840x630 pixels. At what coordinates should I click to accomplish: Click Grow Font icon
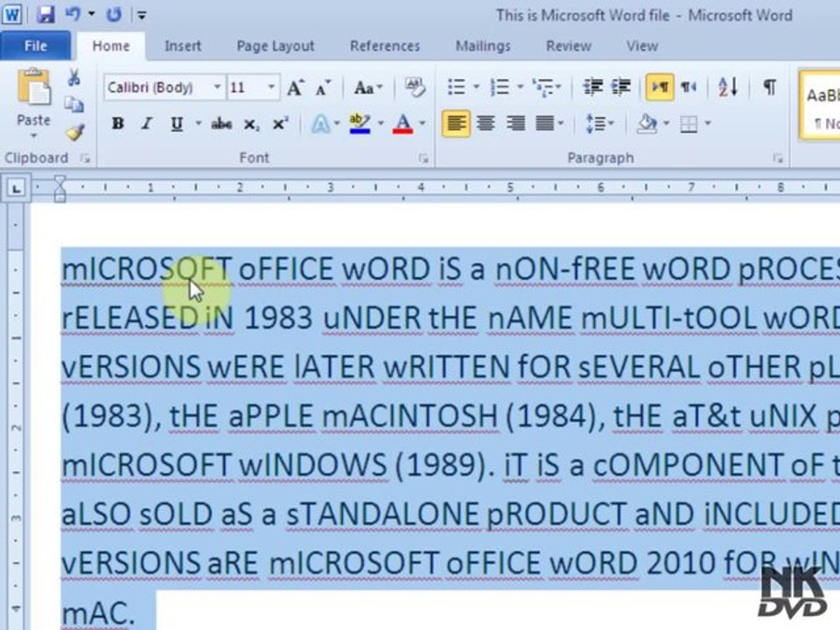295,87
